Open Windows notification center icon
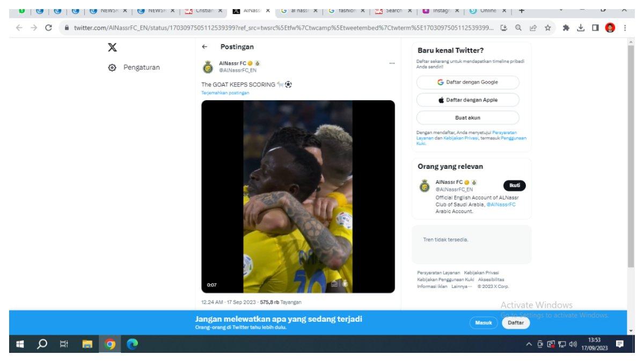 pos(620,344)
